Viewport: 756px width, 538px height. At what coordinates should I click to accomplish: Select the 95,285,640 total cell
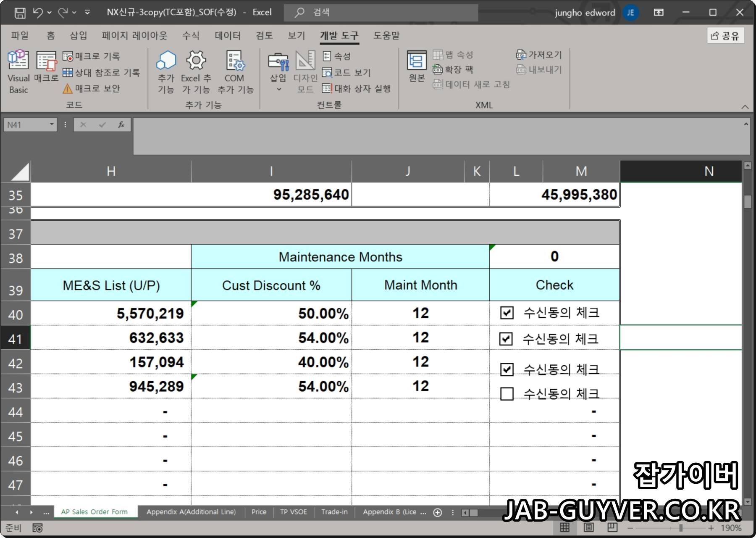(x=271, y=195)
